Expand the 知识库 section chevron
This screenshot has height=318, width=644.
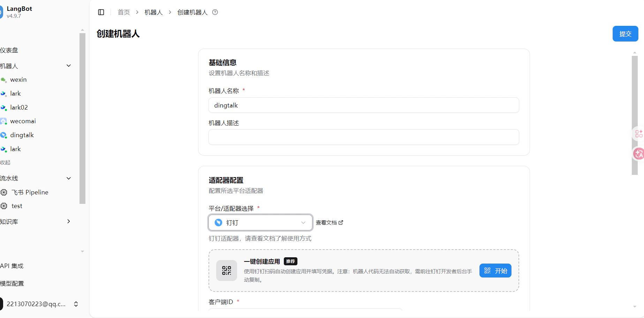click(69, 221)
